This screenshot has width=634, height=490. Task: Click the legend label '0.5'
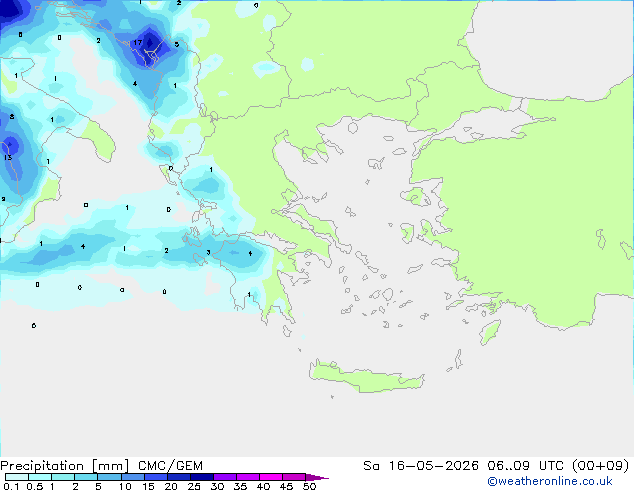click(x=35, y=486)
